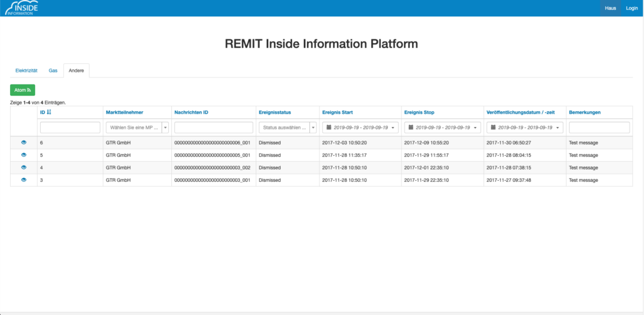View details of entry ID 6
This screenshot has width=644, height=315.
coord(24,142)
